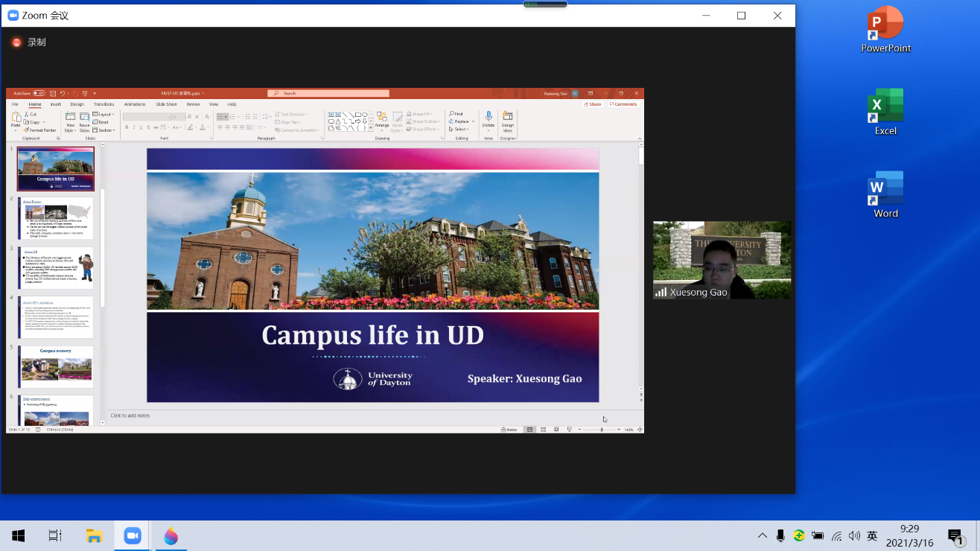This screenshot has height=551, width=980.
Task: Open the Slide Show ribbon tab
Action: coord(166,104)
